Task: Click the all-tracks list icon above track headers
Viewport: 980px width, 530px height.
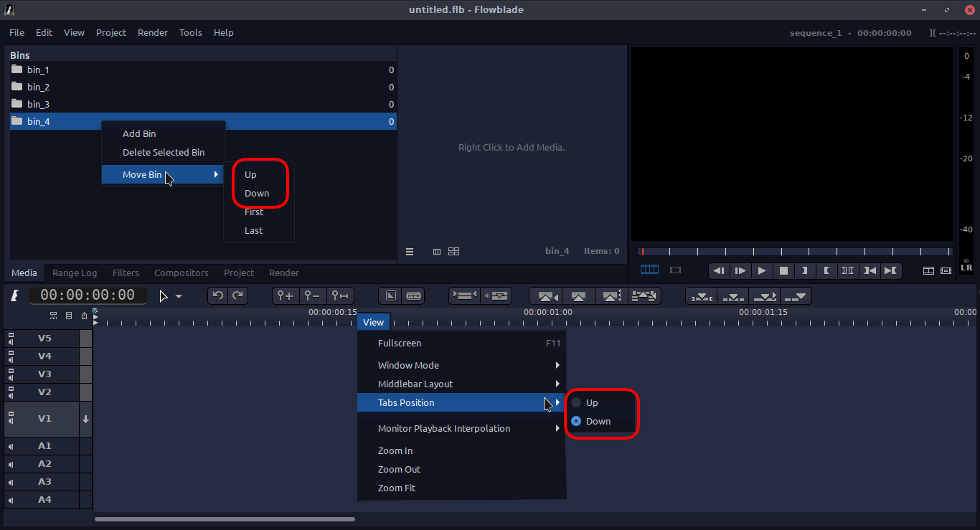Action: pos(69,316)
